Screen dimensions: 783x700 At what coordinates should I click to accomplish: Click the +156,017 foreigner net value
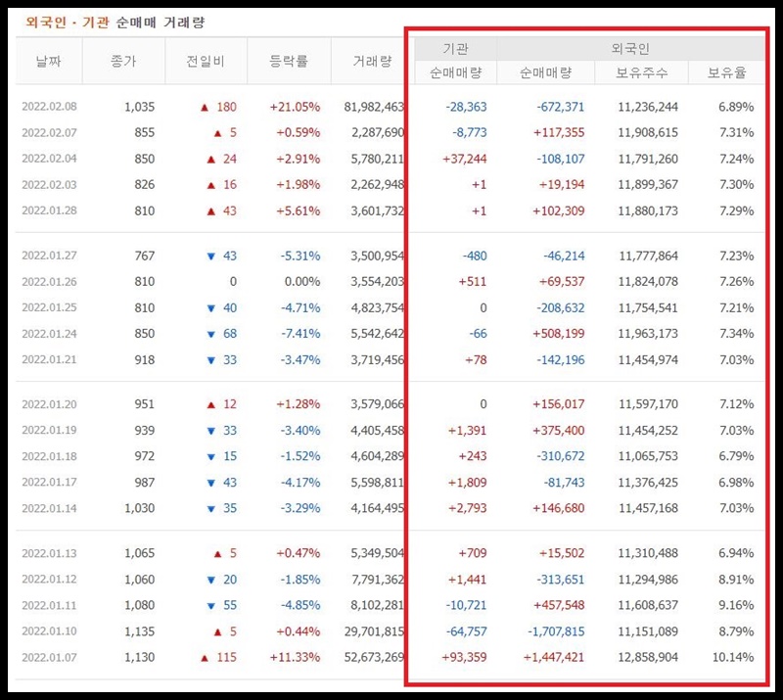tap(558, 404)
